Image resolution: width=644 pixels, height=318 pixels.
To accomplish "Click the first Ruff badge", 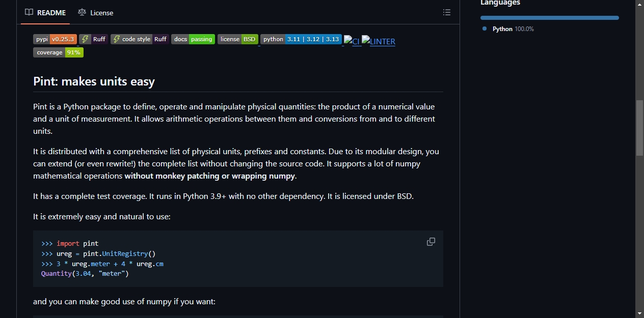I will 93,39.
